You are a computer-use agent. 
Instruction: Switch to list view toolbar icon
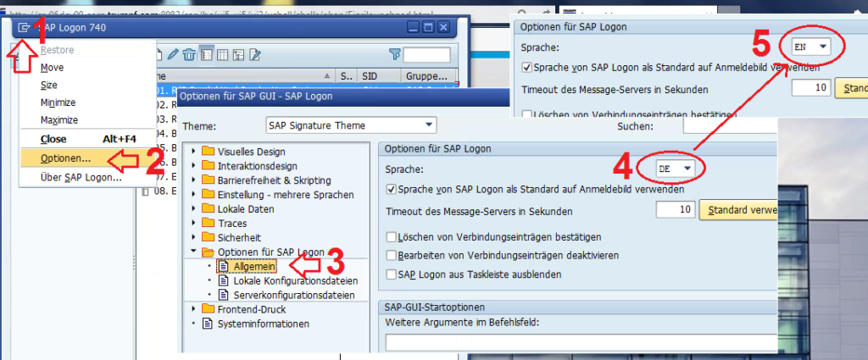point(207,54)
